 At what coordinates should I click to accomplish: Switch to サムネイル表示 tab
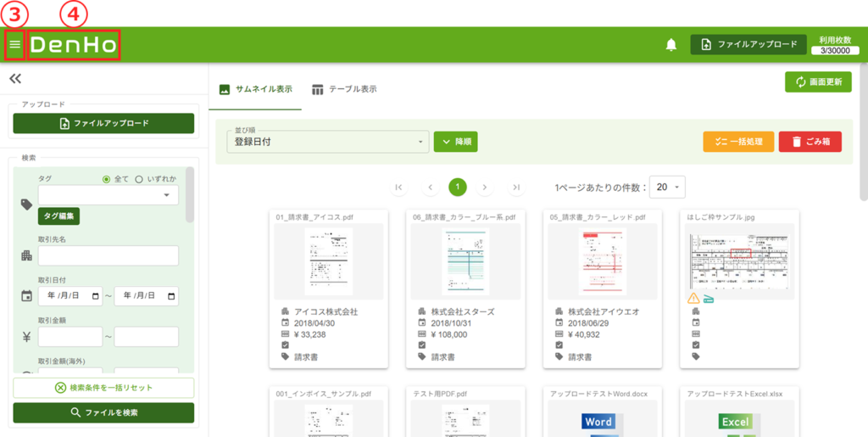click(x=256, y=89)
